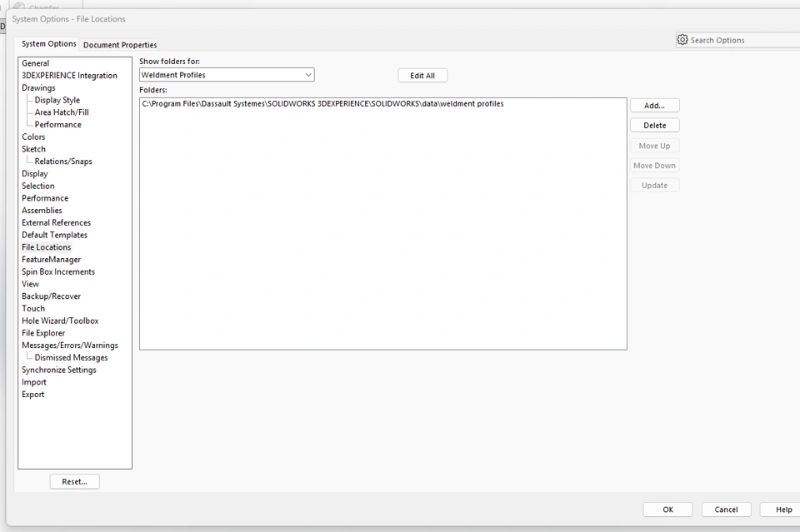Select File Locations in the options list

coord(47,247)
